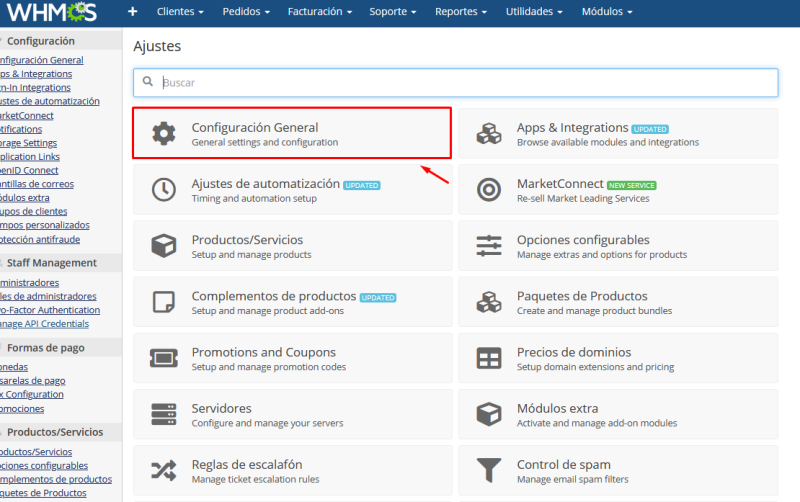Click sidebar link Configuración General
Viewport: 800px width, 502px height.
pyautogui.click(x=41, y=60)
